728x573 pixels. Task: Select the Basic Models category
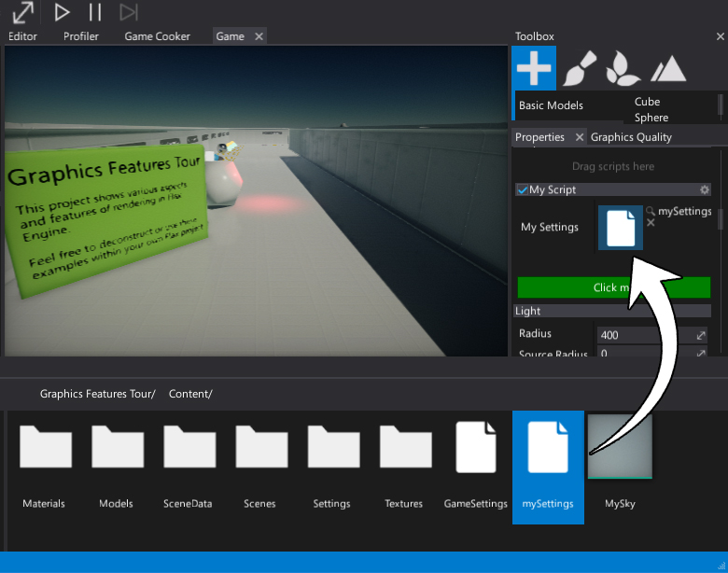coord(551,105)
